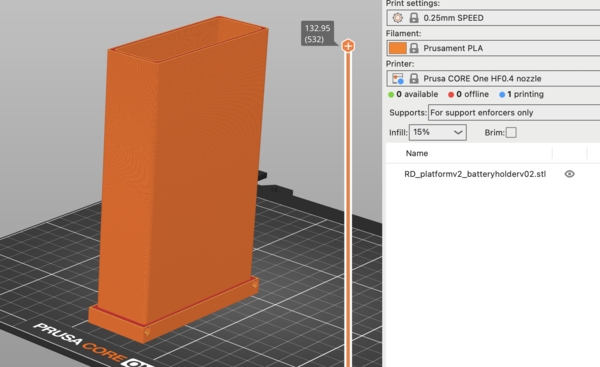Click the lock icon next to Prusa CORE One
600x367 pixels.
click(x=414, y=78)
